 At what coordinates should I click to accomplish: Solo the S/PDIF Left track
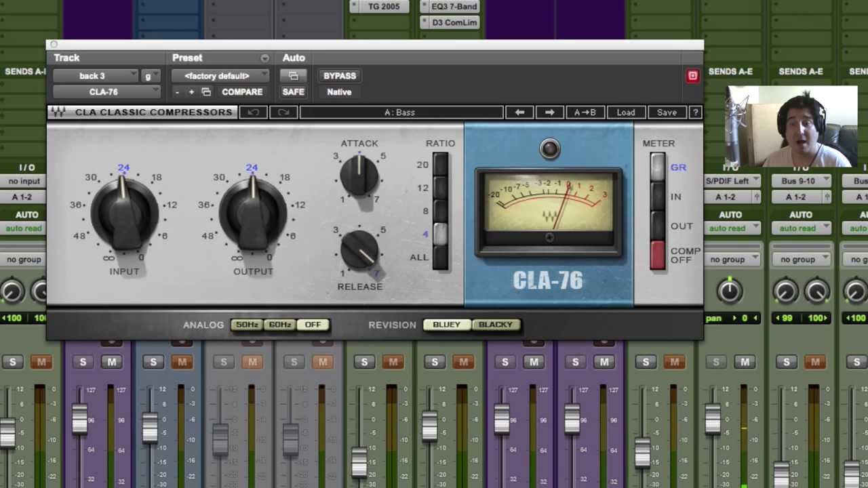716,363
